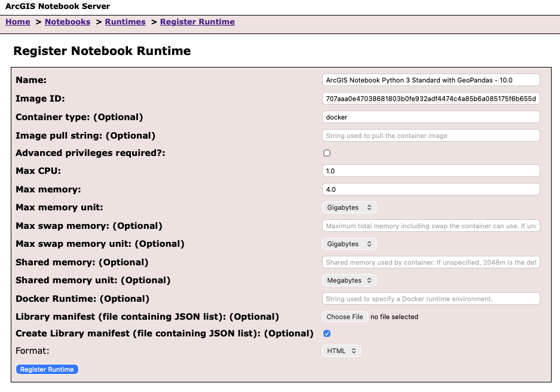Open the Runtimes breadcrumb link
The width and height of the screenshot is (560, 392).
[125, 22]
